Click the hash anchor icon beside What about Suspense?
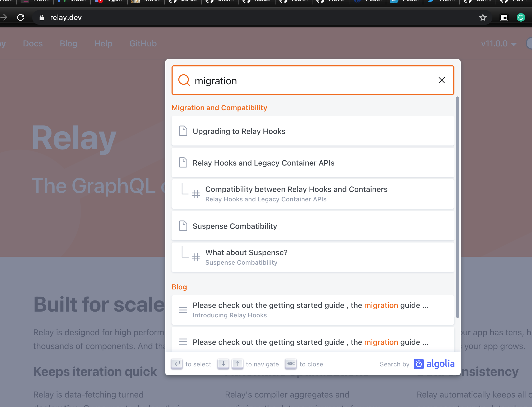The image size is (532, 407). point(195,257)
